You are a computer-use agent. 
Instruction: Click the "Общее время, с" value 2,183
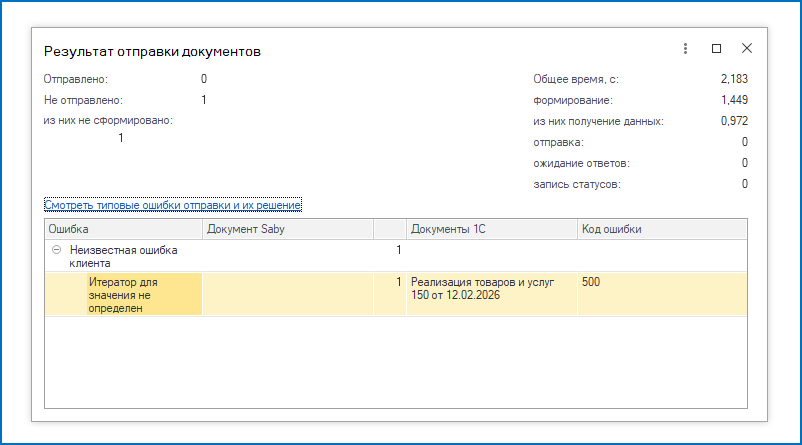tap(733, 79)
